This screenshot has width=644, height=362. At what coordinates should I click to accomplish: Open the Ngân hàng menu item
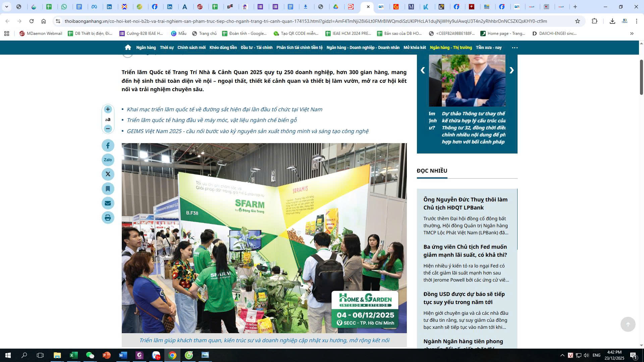point(146,48)
